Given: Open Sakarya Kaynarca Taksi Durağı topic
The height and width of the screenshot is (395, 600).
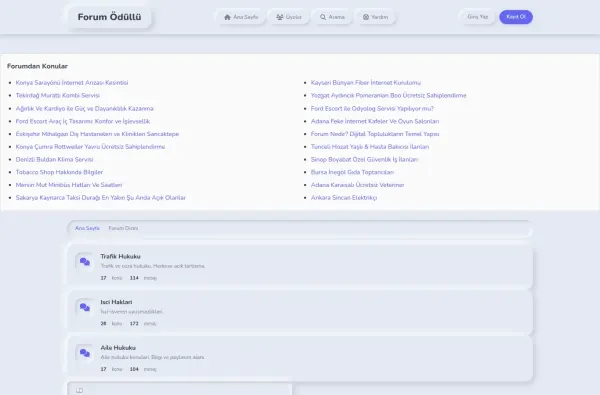Looking at the screenshot, I should point(101,198).
